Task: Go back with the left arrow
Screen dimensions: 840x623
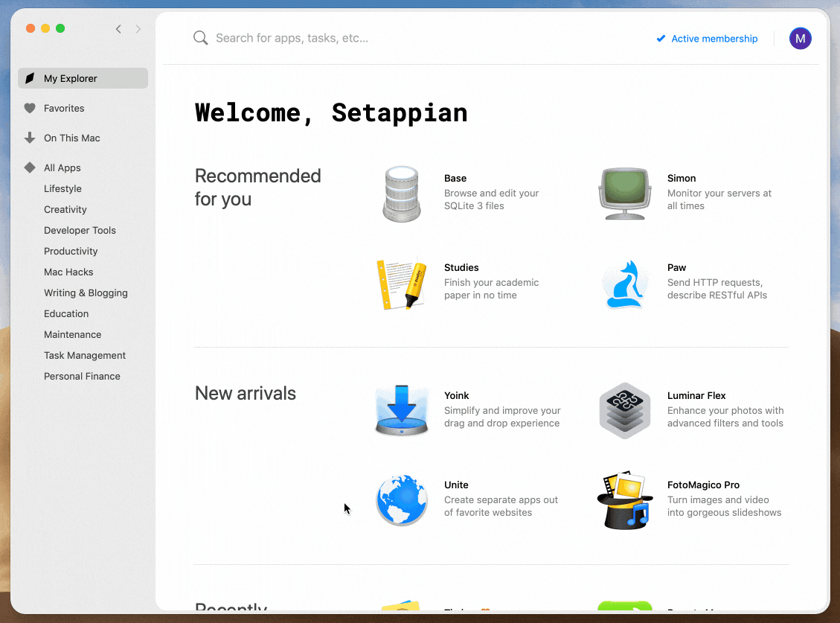Action: [x=118, y=29]
